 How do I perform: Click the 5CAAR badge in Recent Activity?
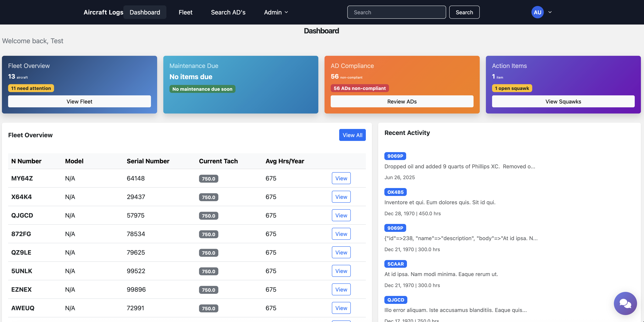tap(395, 264)
